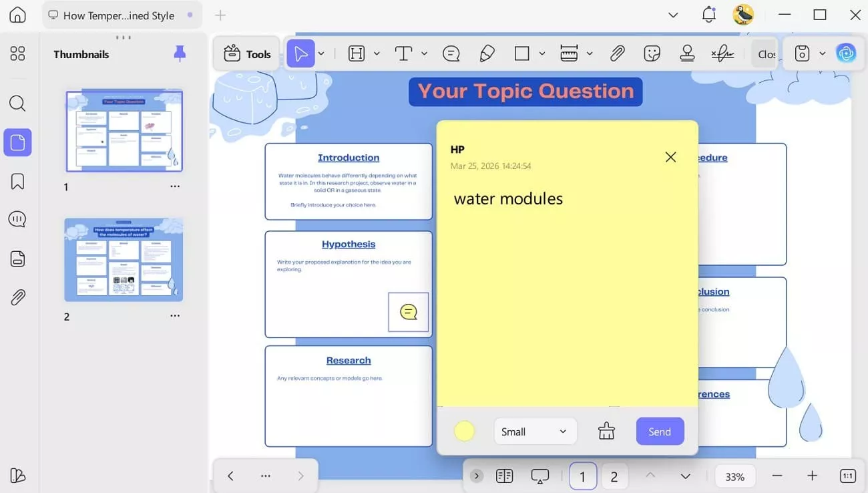Viewport: 868px width, 493px height.
Task: Expand the selection tool dropdown arrow
Action: coord(321,53)
